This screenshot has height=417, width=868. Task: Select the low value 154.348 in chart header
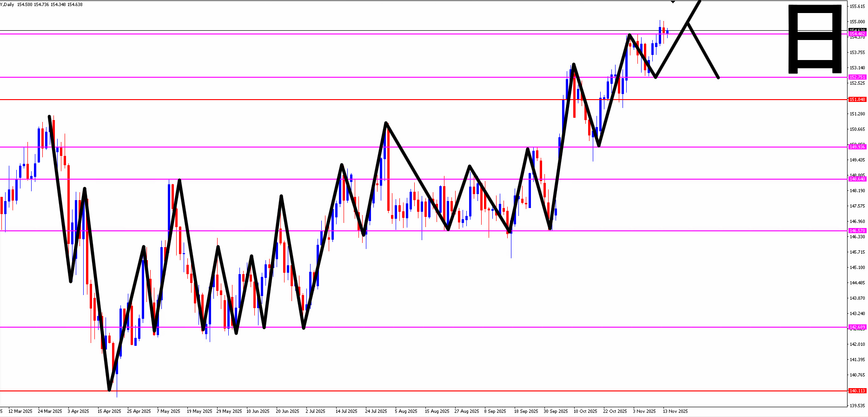click(x=58, y=5)
